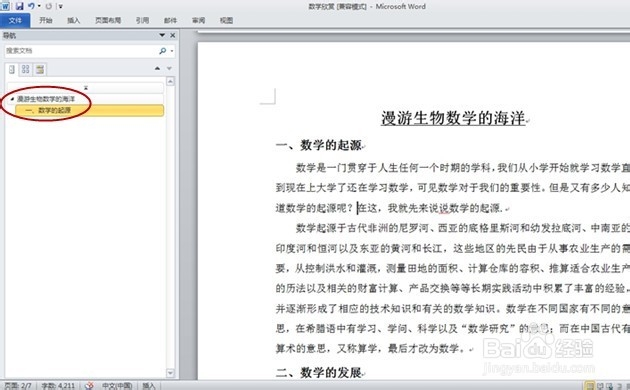Switch to the 审阅 (Review) ribbon tab

tap(198, 20)
